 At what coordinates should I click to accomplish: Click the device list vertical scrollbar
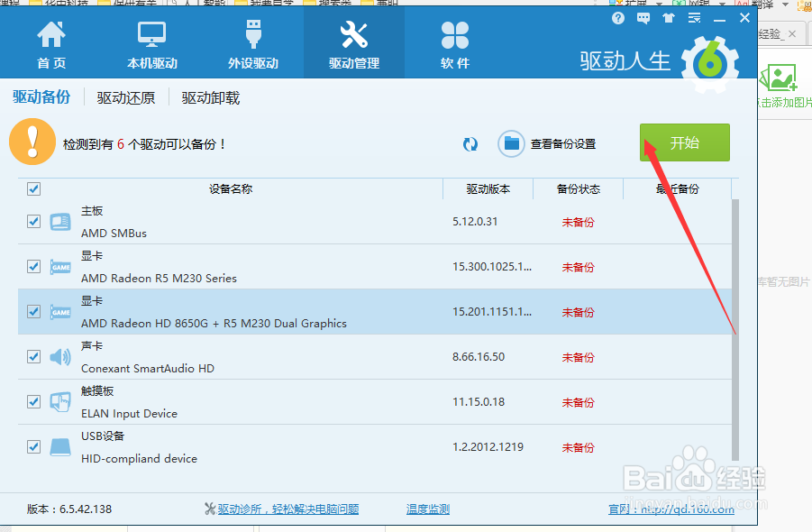(x=735, y=329)
